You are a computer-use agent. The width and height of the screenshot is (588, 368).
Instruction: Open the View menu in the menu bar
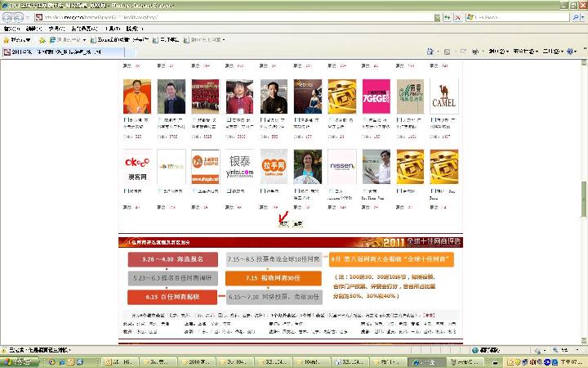pos(56,29)
